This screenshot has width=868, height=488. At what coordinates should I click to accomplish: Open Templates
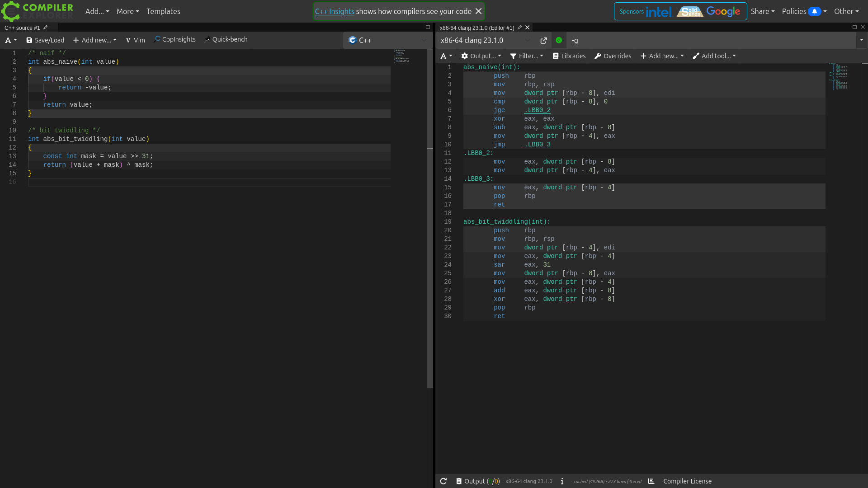click(163, 11)
